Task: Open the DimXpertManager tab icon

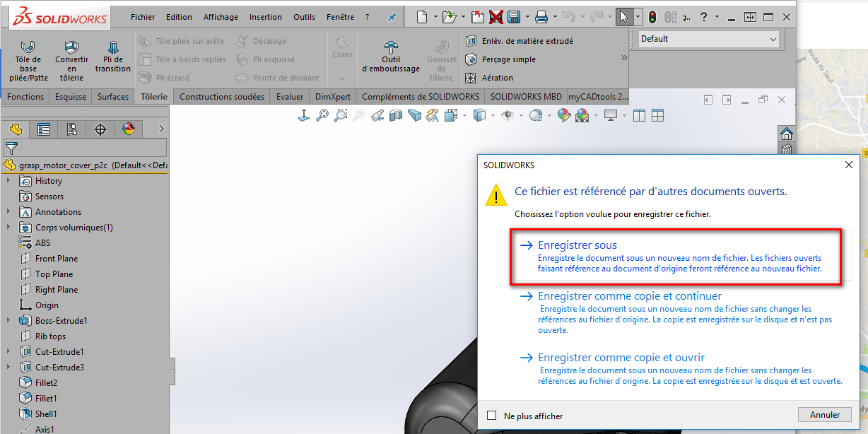Action: [100, 129]
